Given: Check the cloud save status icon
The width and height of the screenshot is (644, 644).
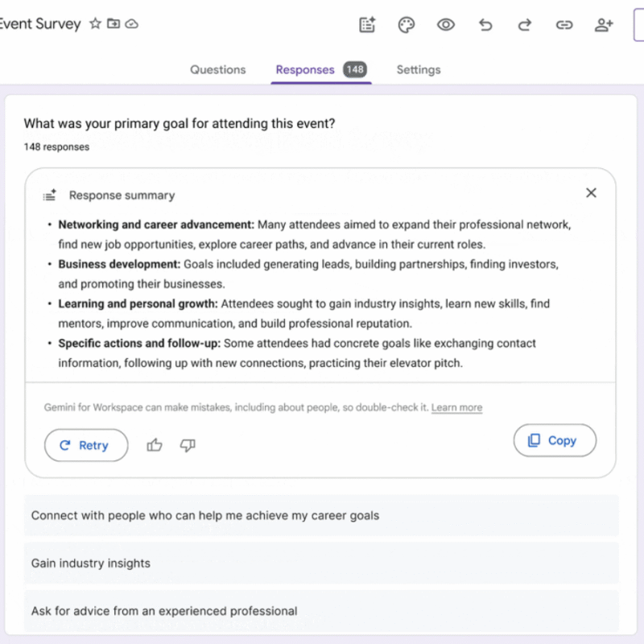Looking at the screenshot, I should point(132,24).
